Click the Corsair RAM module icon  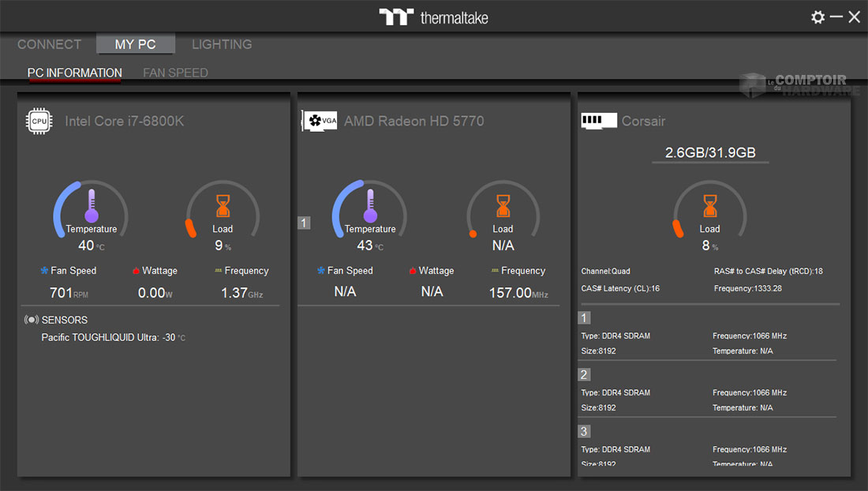(x=599, y=121)
